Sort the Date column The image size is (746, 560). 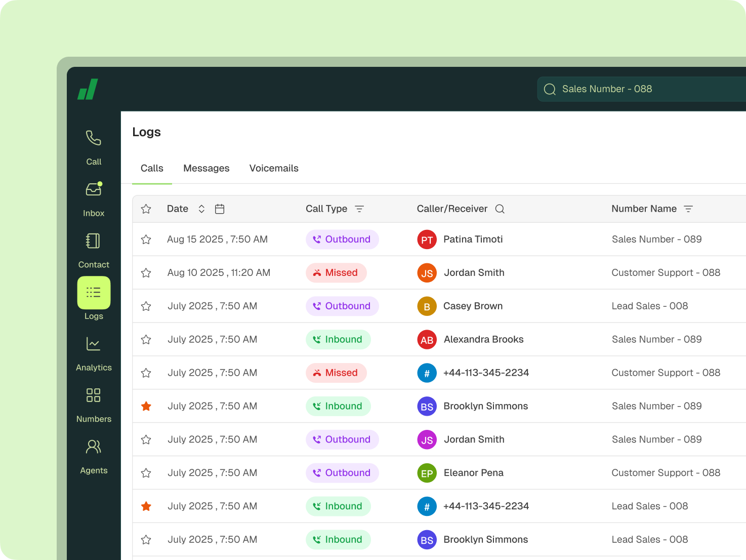pyautogui.click(x=201, y=208)
